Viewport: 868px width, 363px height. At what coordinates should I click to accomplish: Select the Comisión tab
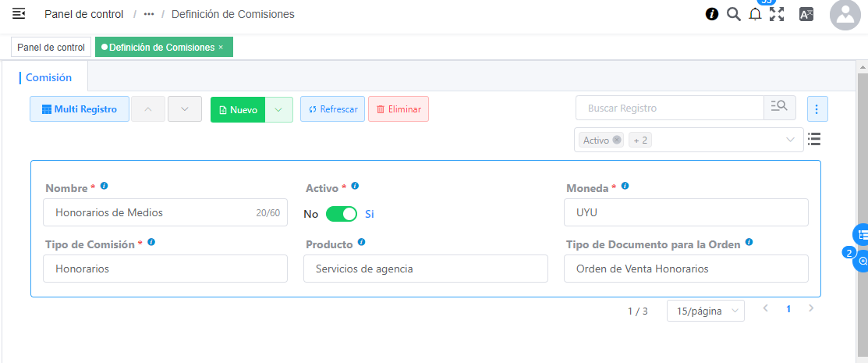point(49,77)
